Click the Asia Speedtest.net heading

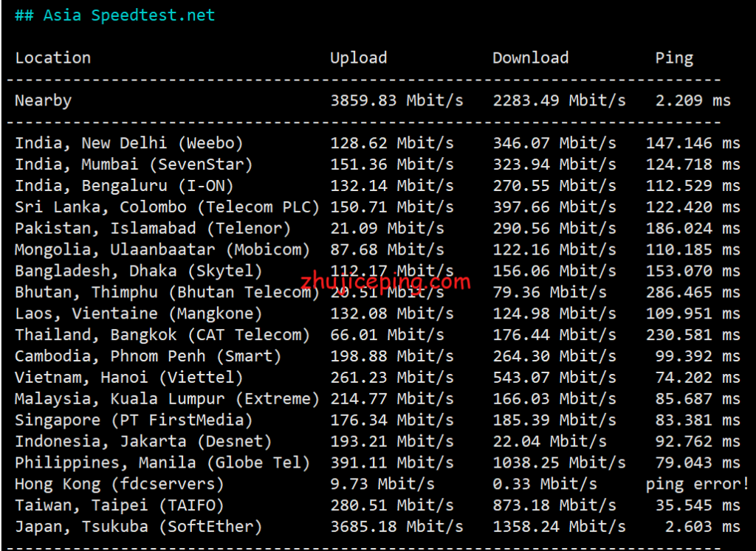pos(115,15)
